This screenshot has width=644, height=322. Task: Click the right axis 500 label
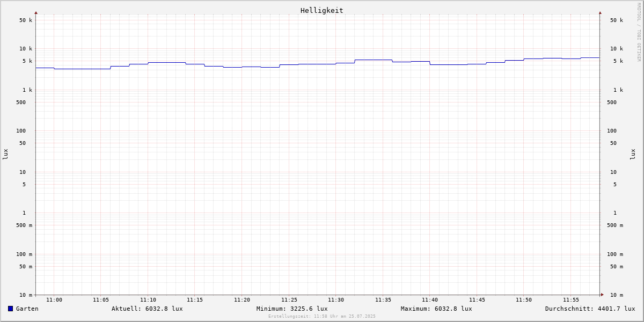click(612, 103)
